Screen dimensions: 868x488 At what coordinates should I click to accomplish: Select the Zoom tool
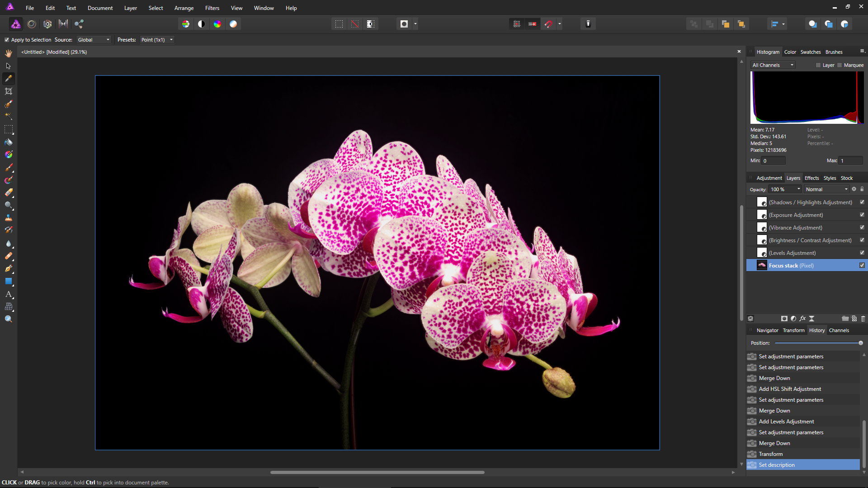(9, 319)
